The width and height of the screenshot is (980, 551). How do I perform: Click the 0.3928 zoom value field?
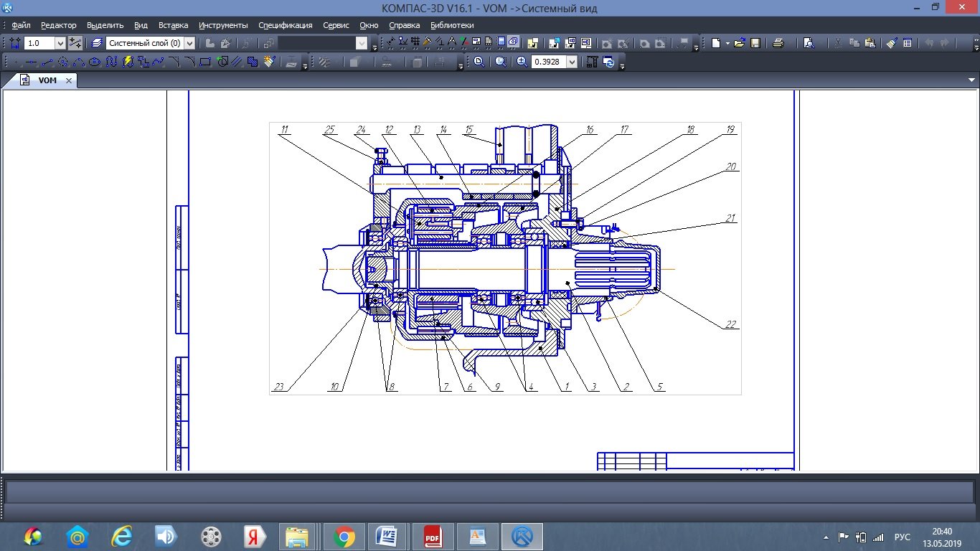tap(547, 62)
